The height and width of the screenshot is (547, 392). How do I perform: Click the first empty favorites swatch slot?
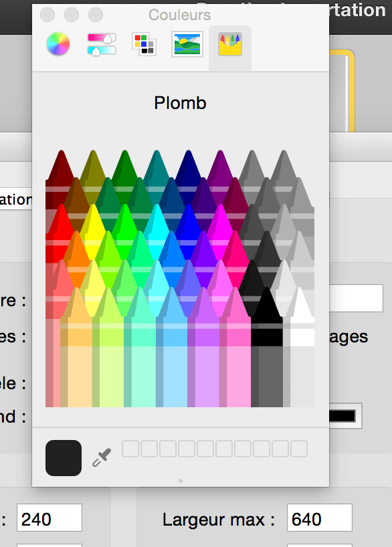[x=131, y=449]
